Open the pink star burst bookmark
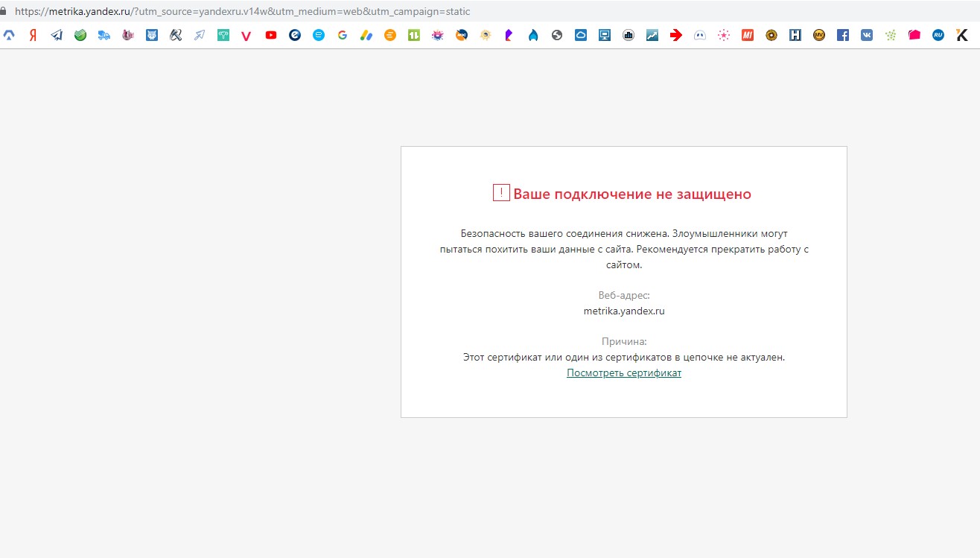The height and width of the screenshot is (558, 980). pos(724,35)
